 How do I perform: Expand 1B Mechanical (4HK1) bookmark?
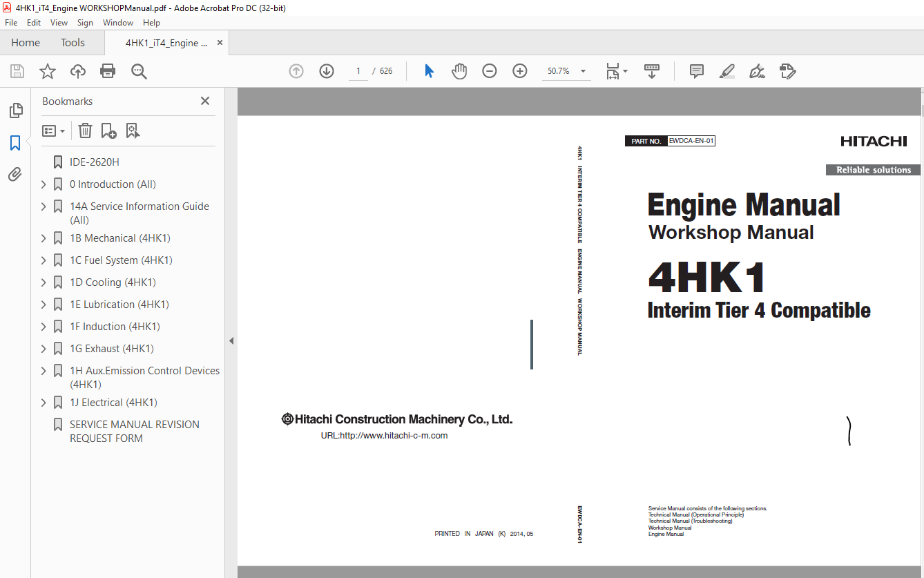tap(44, 238)
